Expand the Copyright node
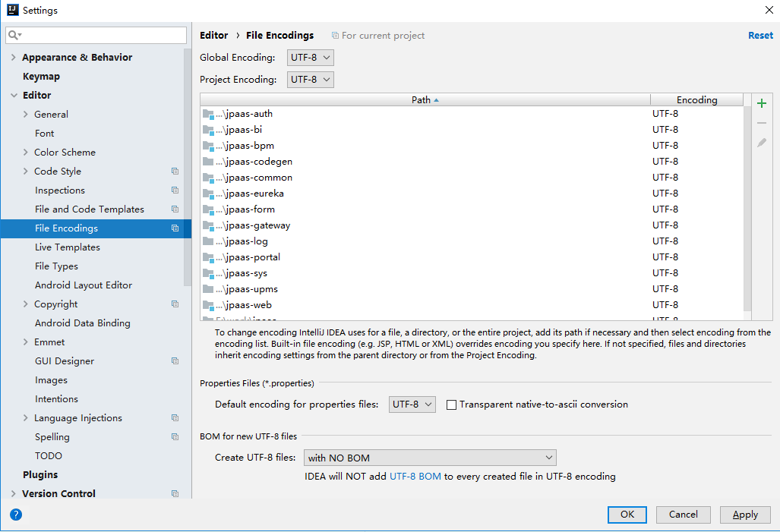This screenshot has width=780, height=532. (x=25, y=304)
